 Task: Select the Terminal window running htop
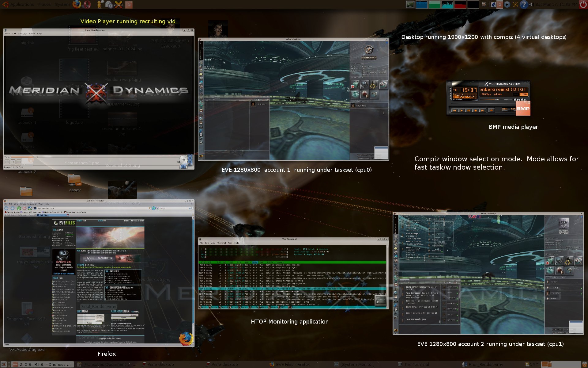293,273
